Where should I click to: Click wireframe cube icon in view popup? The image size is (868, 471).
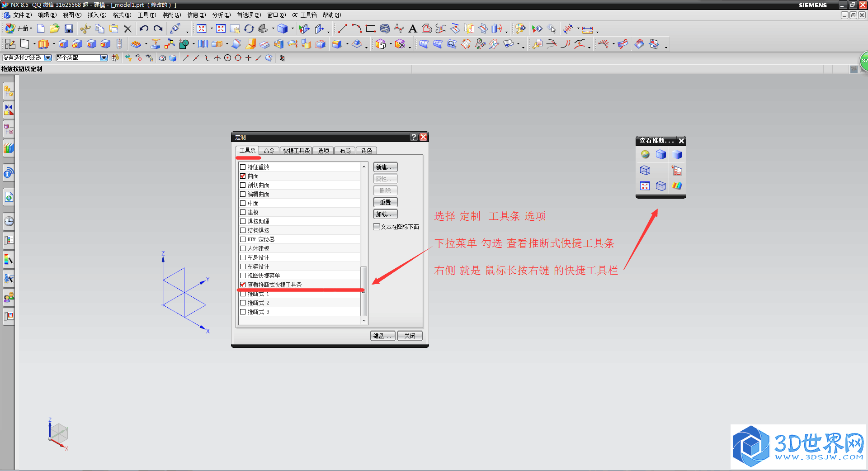[x=645, y=170]
